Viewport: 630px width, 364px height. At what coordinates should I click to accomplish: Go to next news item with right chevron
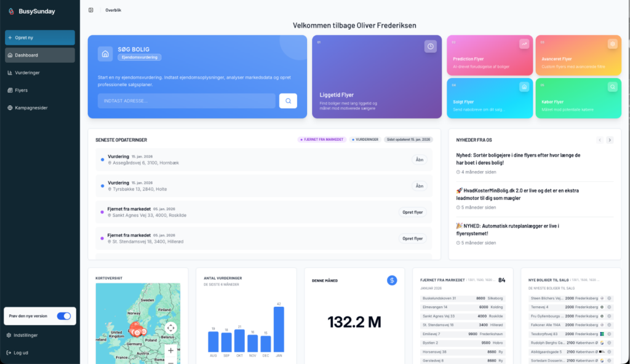[610, 140]
